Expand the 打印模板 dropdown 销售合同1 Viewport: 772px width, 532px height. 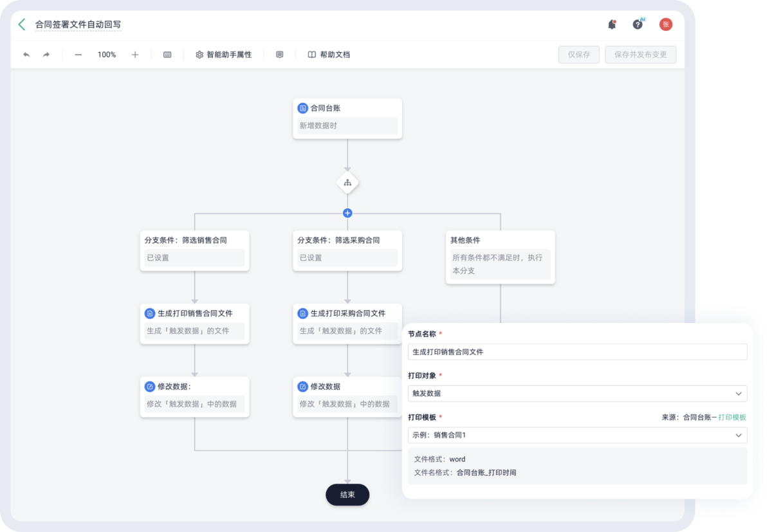(578, 435)
